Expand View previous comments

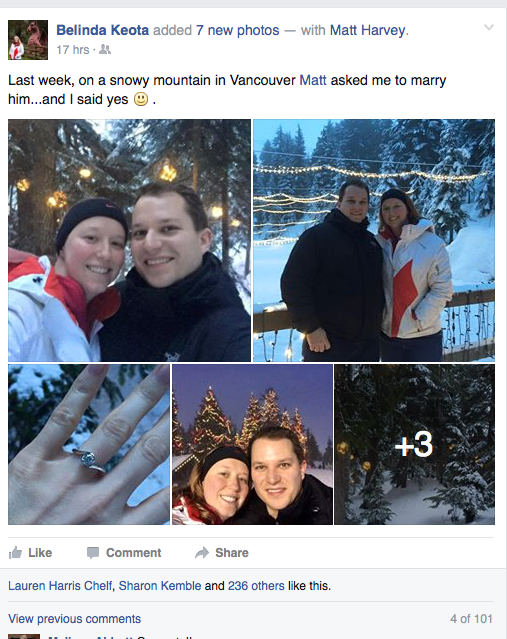click(x=75, y=619)
